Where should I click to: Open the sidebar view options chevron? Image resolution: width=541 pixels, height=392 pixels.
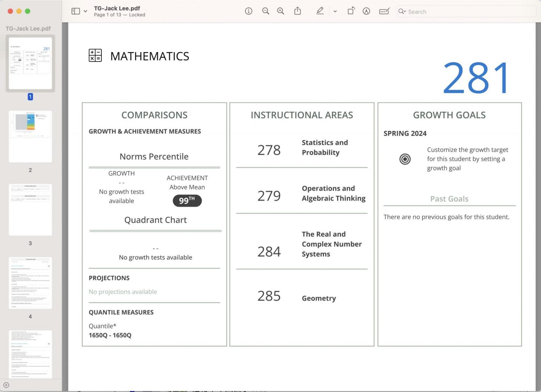[x=85, y=11]
